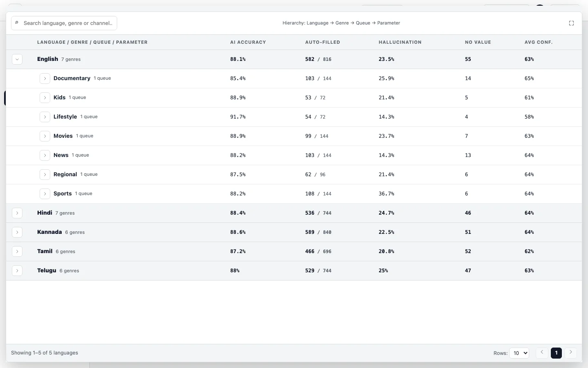588x368 pixels.
Task: Expand the Regional genre row
Action: point(45,175)
